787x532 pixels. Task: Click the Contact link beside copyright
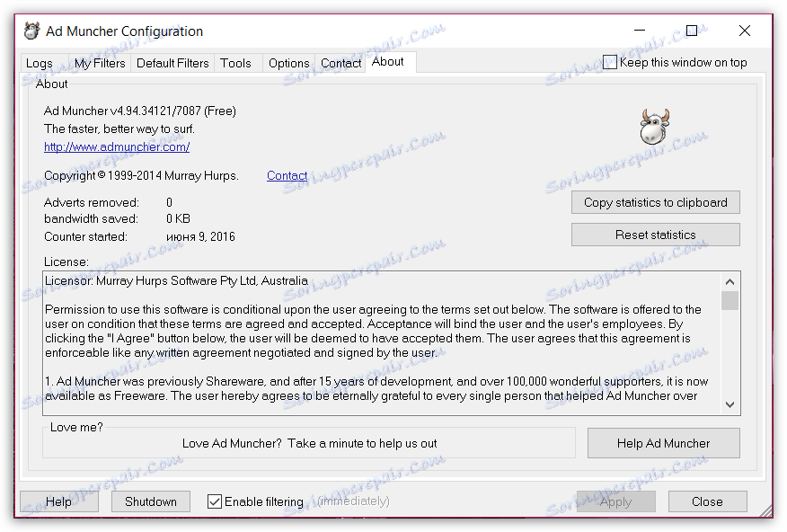[287, 175]
